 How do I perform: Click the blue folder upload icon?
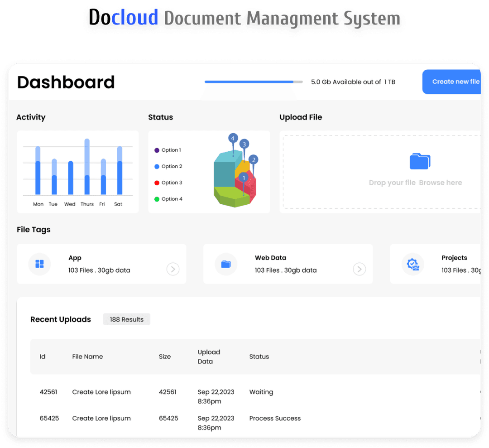tap(420, 161)
